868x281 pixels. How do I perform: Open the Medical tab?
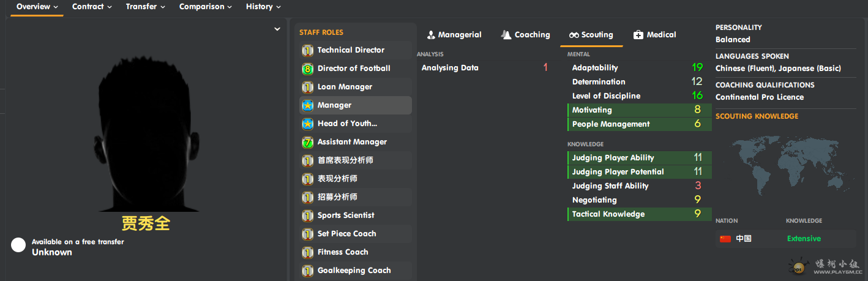[x=654, y=35]
